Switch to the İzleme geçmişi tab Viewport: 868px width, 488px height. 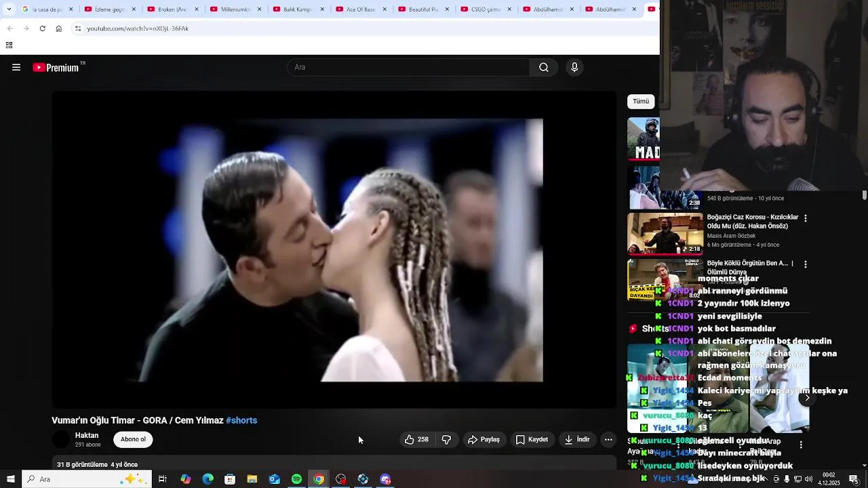coord(109,9)
